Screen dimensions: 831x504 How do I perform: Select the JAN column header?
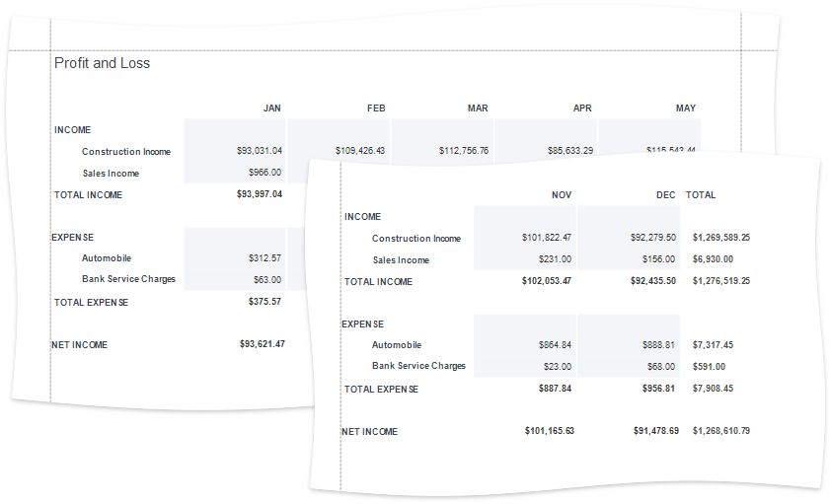[271, 108]
